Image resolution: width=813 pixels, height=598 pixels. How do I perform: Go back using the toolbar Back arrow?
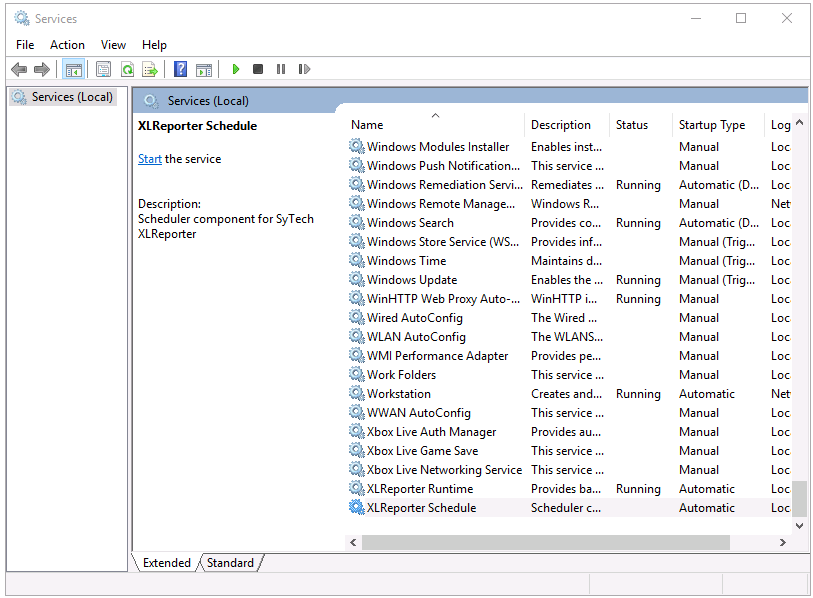coord(19,69)
